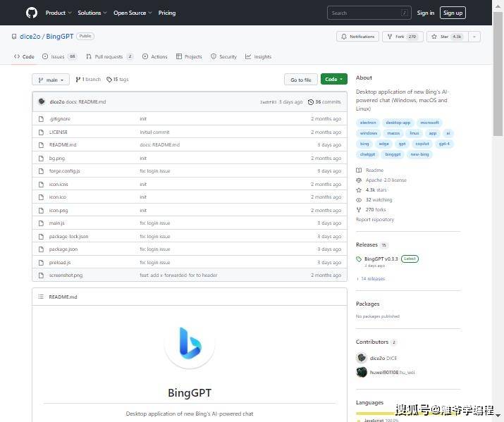Open the main branch selector
Viewport: 504px width, 422px height.
click(51, 80)
